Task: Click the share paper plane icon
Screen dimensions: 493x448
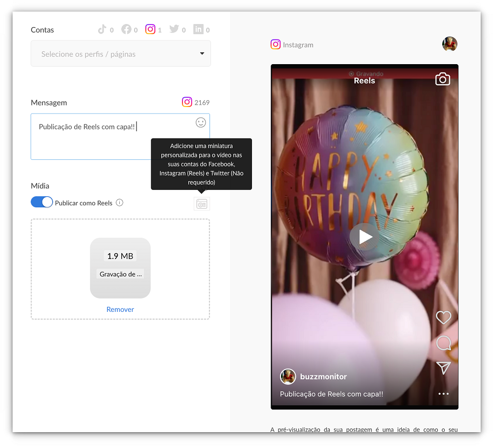Action: coord(443,368)
